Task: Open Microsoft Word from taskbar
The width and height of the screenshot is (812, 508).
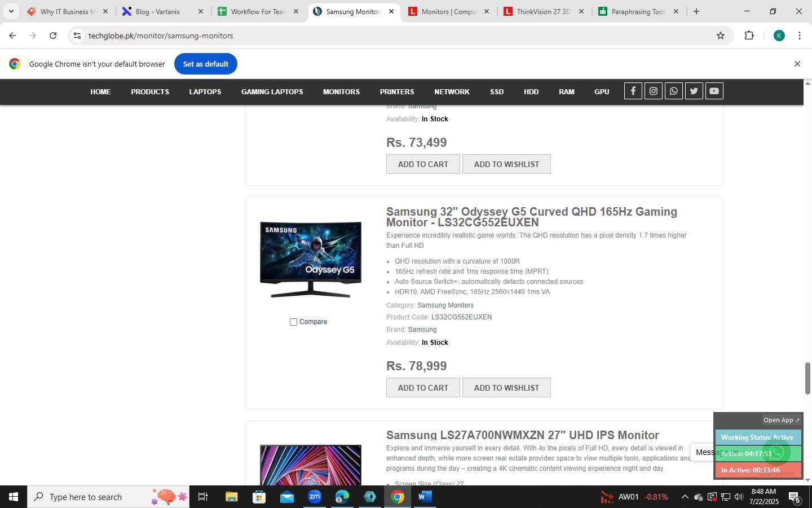Action: point(425,497)
